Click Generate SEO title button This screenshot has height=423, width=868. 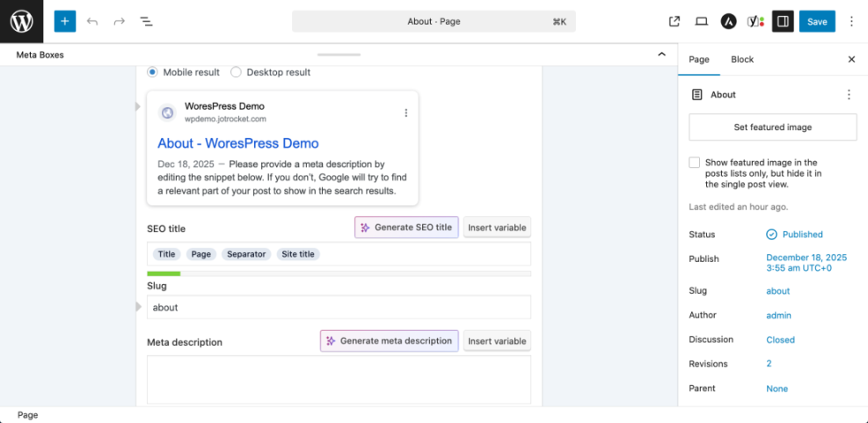(407, 228)
